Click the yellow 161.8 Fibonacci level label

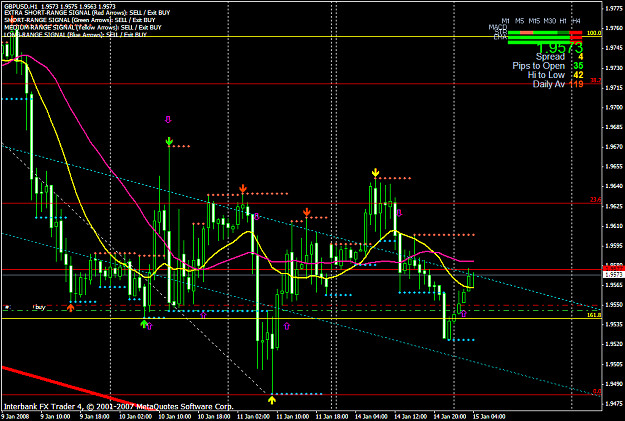coord(594,315)
